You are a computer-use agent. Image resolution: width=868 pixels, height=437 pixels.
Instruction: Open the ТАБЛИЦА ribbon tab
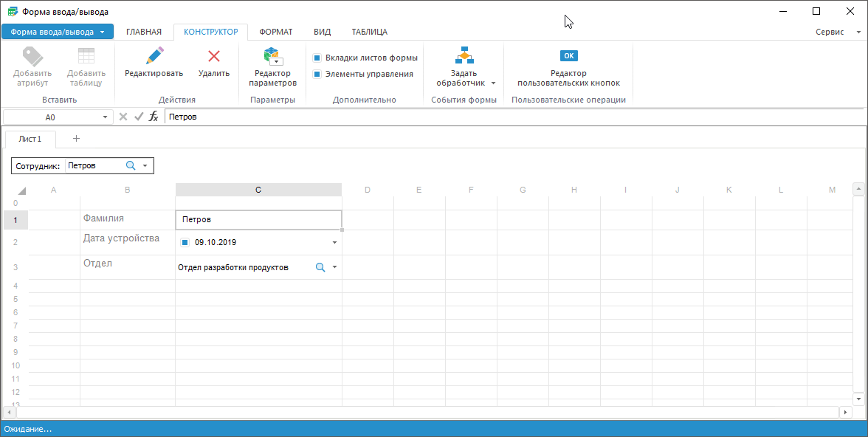coord(369,32)
